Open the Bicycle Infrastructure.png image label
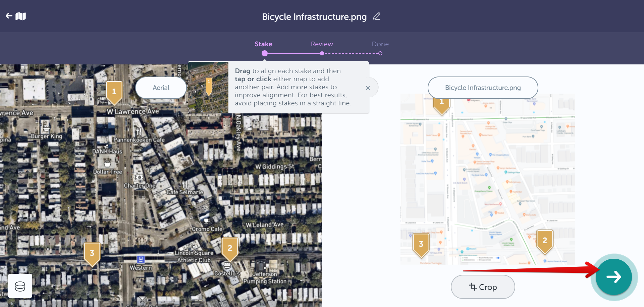This screenshot has height=307, width=644. pyautogui.click(x=483, y=88)
